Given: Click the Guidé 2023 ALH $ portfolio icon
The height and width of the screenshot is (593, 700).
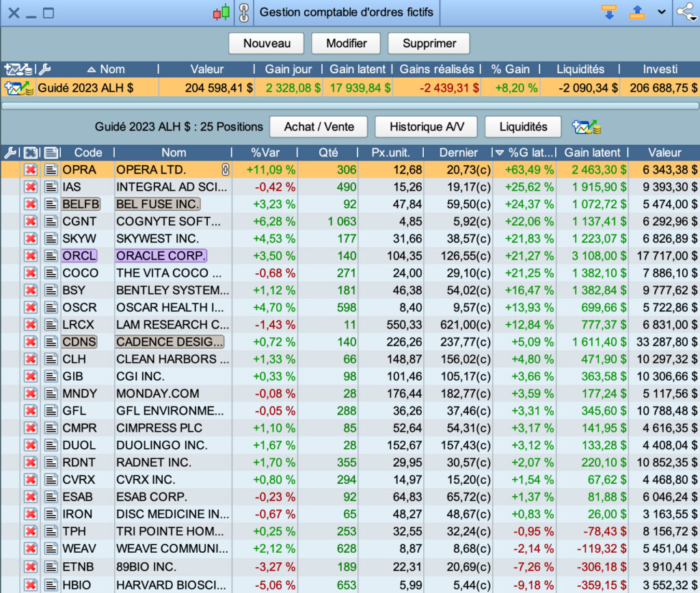Looking at the screenshot, I should coord(18,88).
